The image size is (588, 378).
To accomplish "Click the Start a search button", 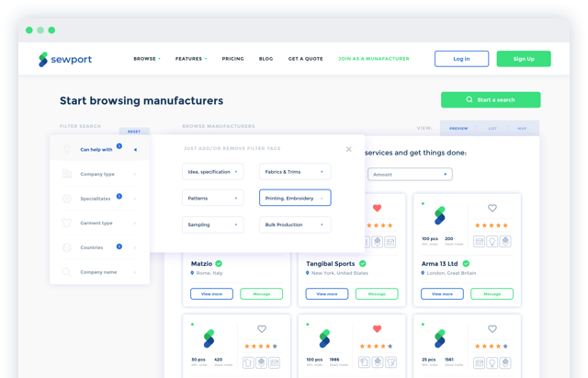I will coord(491,99).
